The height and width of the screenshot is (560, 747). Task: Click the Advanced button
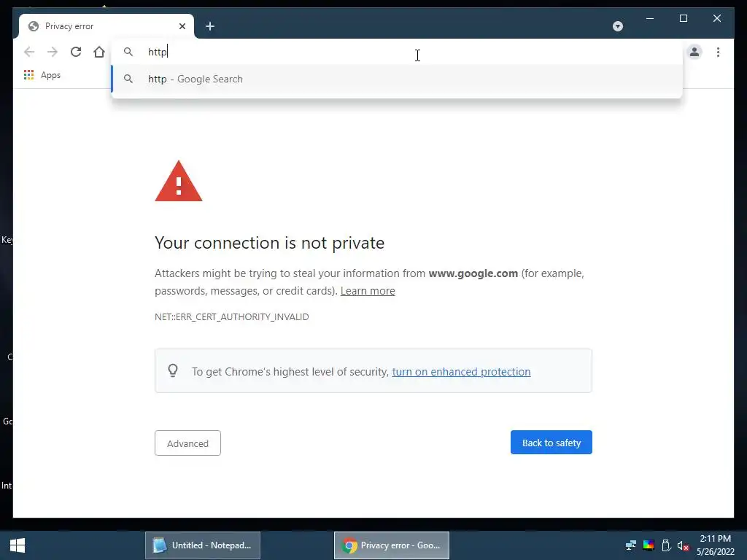pos(187,443)
